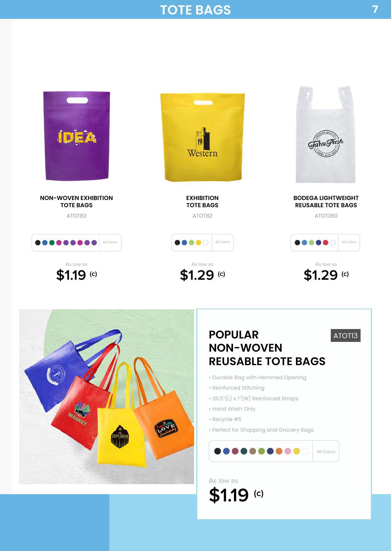Open Bodega Lightweight Reusable Tote Bags title

point(326,202)
